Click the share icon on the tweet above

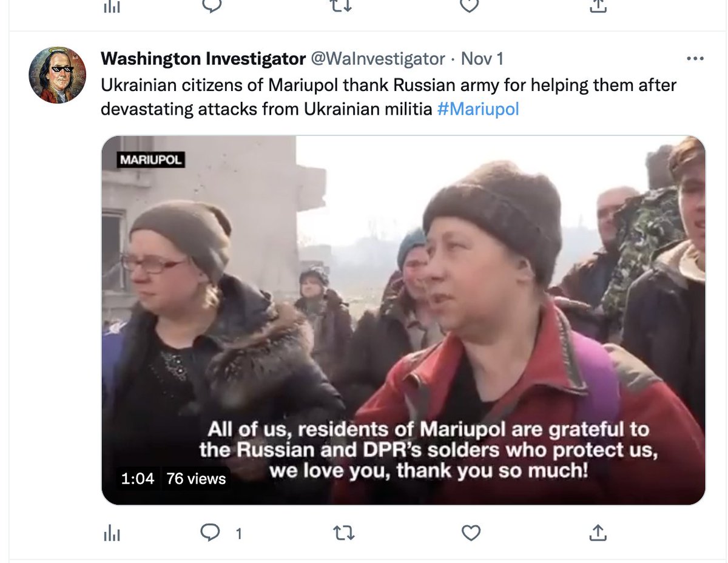click(598, 5)
